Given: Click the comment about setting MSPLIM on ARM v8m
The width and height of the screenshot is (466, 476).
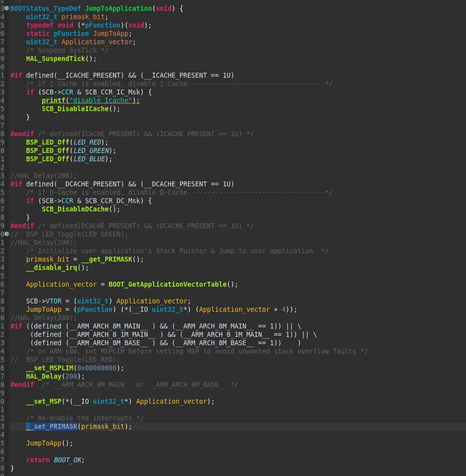Looking at the screenshot, I should (197, 351).
